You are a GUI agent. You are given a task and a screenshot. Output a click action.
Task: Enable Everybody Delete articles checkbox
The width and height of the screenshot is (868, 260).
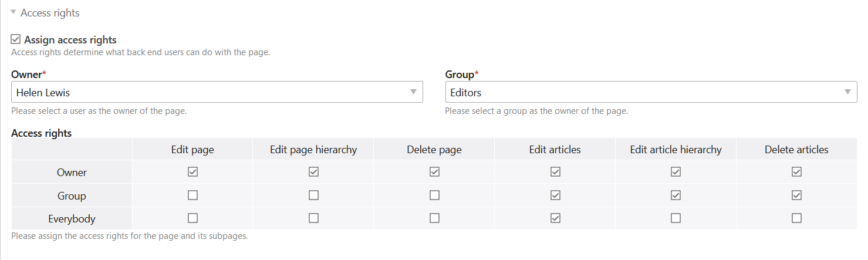[796, 218]
